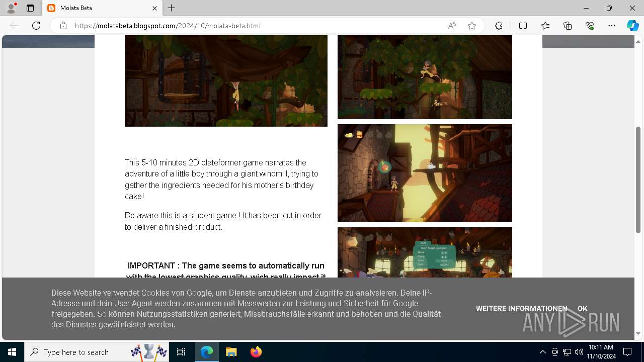Open Task View on the taskbar
The image size is (644, 362).
(181, 352)
